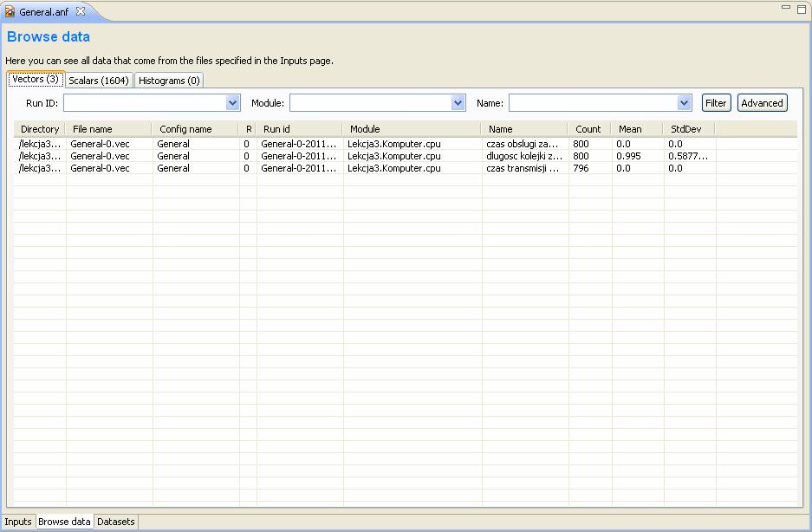Sort by the Directory column header
The height and width of the screenshot is (532, 812).
click(x=40, y=129)
